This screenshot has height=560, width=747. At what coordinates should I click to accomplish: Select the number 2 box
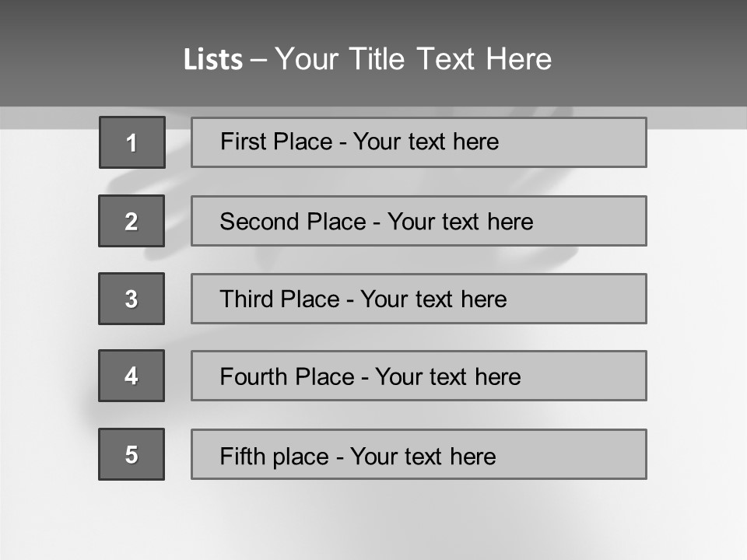coord(132,221)
